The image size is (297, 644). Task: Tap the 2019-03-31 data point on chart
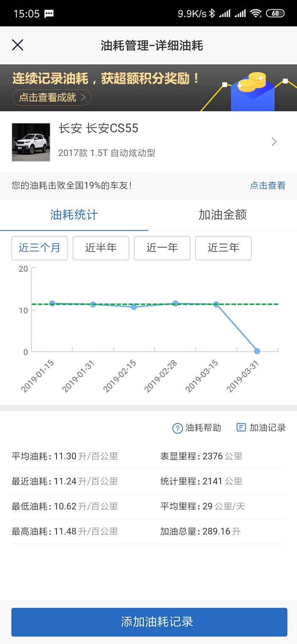click(x=257, y=351)
